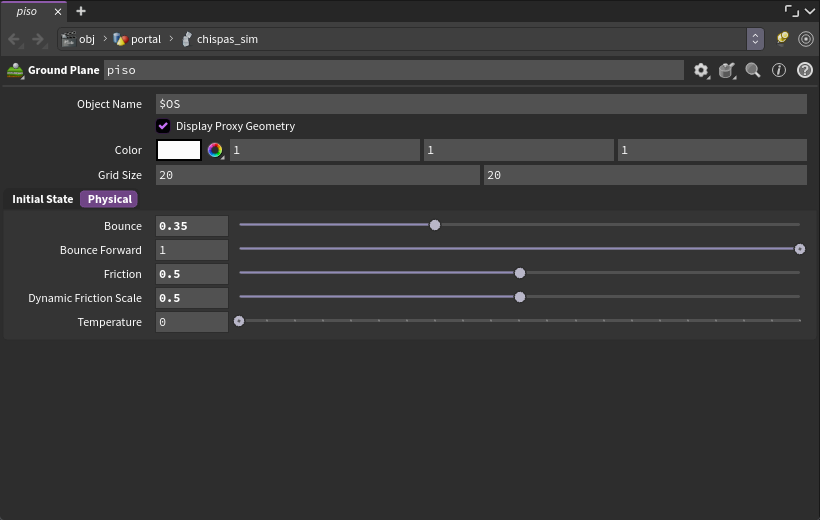
Task: Click the Color parameter label
Action: point(128,150)
